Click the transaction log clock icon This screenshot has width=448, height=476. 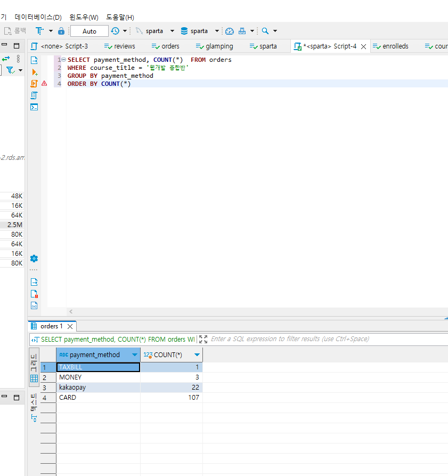click(115, 31)
